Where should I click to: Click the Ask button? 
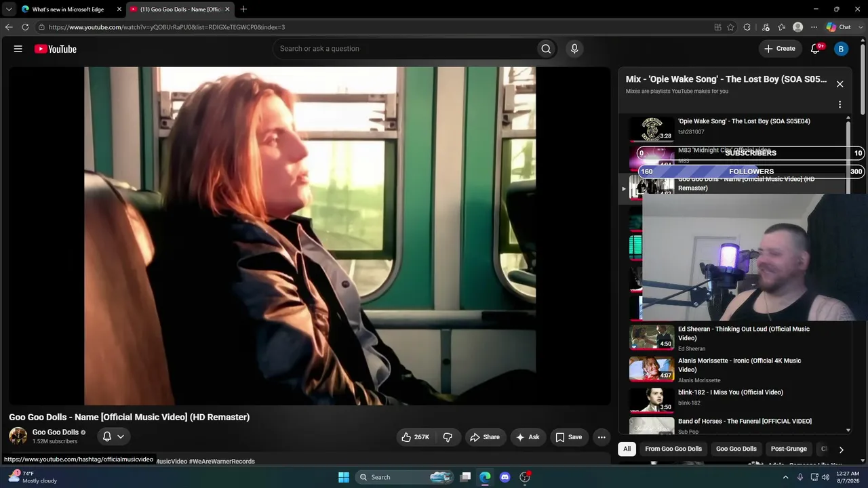(x=528, y=437)
